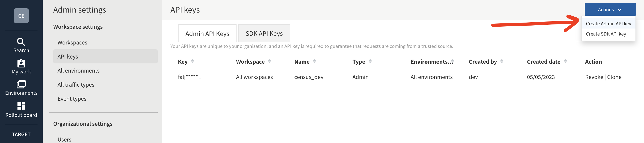
Task: Switch to the SDK API Keys tab
Action: pos(264,33)
